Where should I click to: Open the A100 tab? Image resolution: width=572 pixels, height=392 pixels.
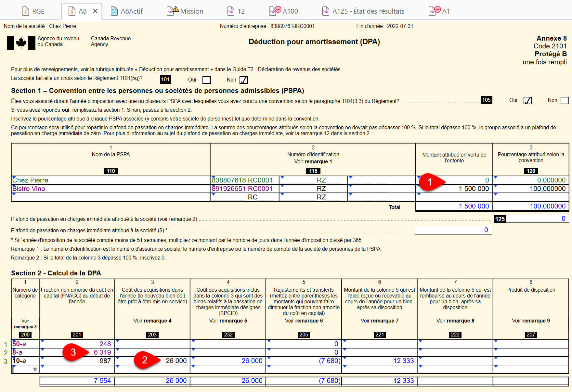coord(283,11)
